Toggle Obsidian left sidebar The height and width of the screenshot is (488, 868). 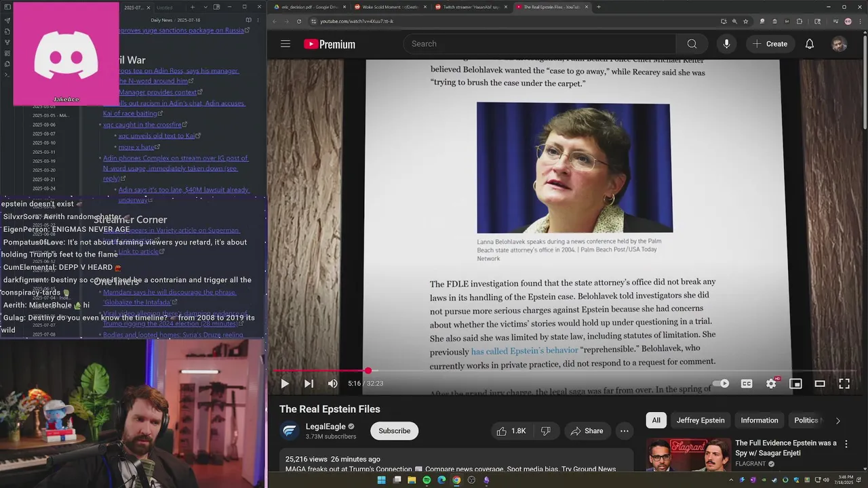click(x=7, y=7)
